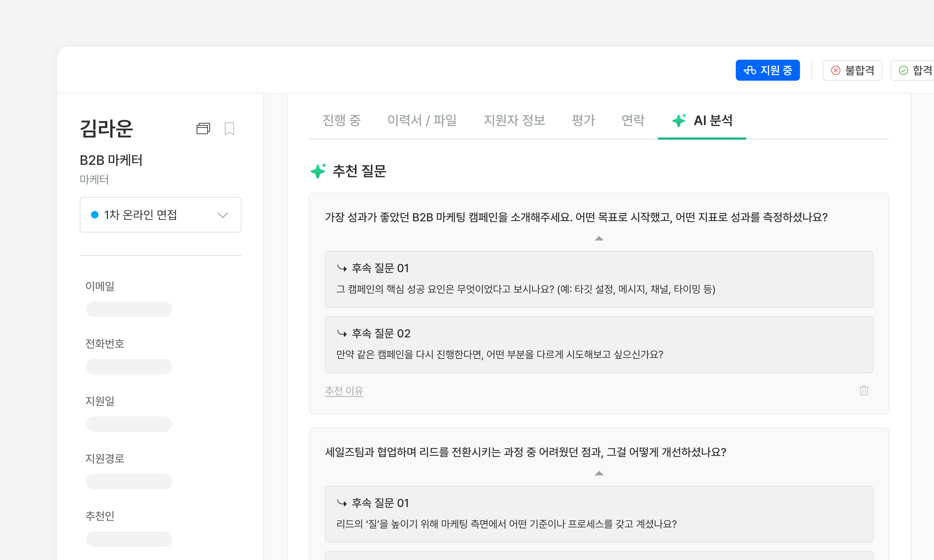The image size is (934, 560).
Task: Go to the 지원자 정보 tab
Action: coord(514,120)
